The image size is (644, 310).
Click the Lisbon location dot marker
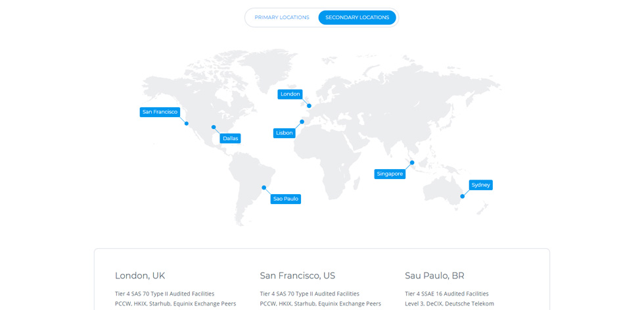[302, 122]
